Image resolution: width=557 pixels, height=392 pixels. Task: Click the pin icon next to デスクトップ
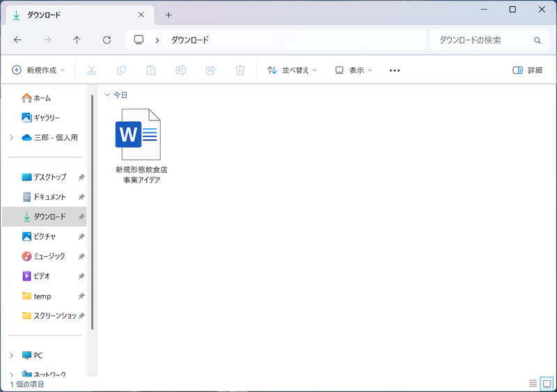[x=81, y=177]
